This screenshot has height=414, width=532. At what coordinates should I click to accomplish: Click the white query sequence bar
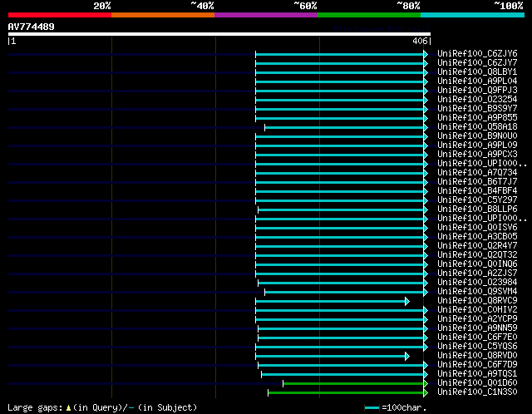(219, 34)
